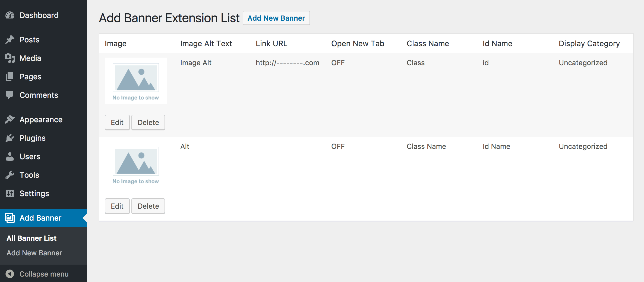Click the Collapse menu text
This screenshot has width=644, height=282.
[x=44, y=274]
